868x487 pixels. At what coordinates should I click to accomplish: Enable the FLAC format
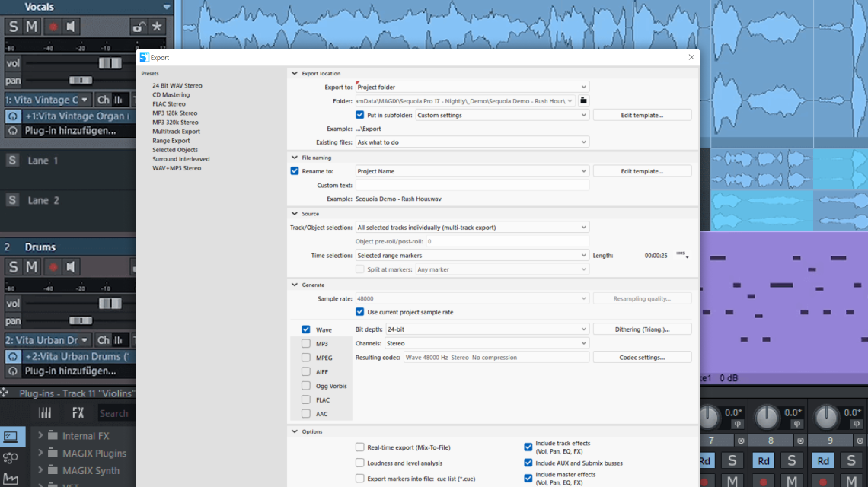(x=305, y=399)
